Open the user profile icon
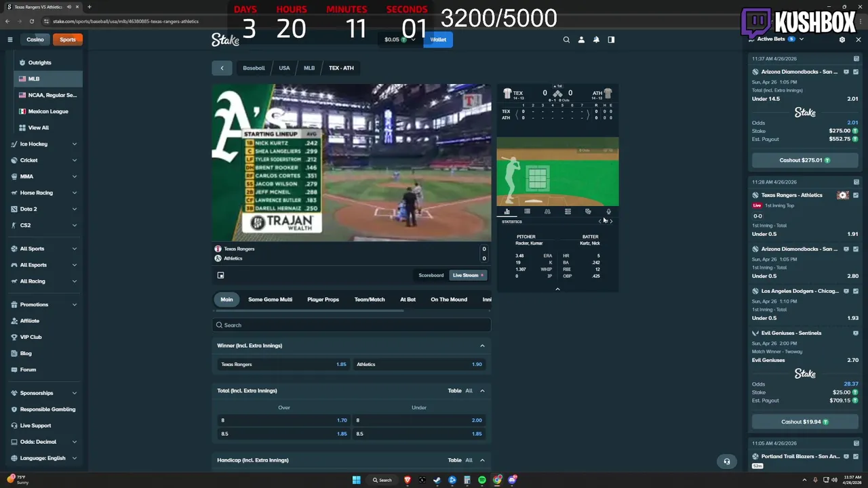 [581, 39]
